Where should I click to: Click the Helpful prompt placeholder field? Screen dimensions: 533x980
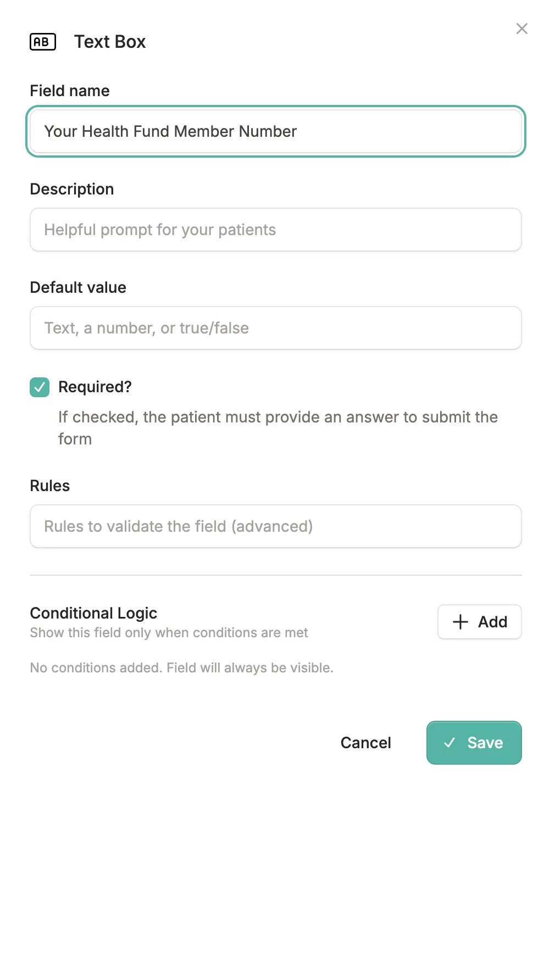[160, 230]
